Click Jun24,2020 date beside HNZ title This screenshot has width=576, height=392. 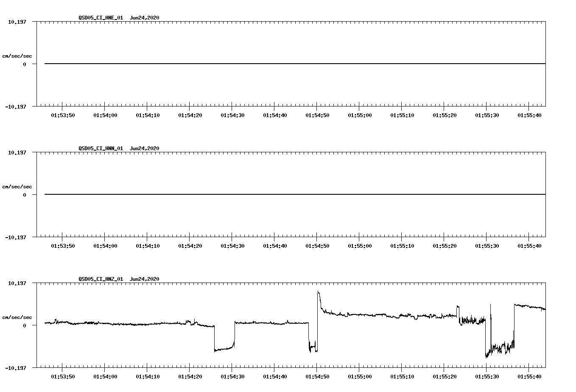145,279
